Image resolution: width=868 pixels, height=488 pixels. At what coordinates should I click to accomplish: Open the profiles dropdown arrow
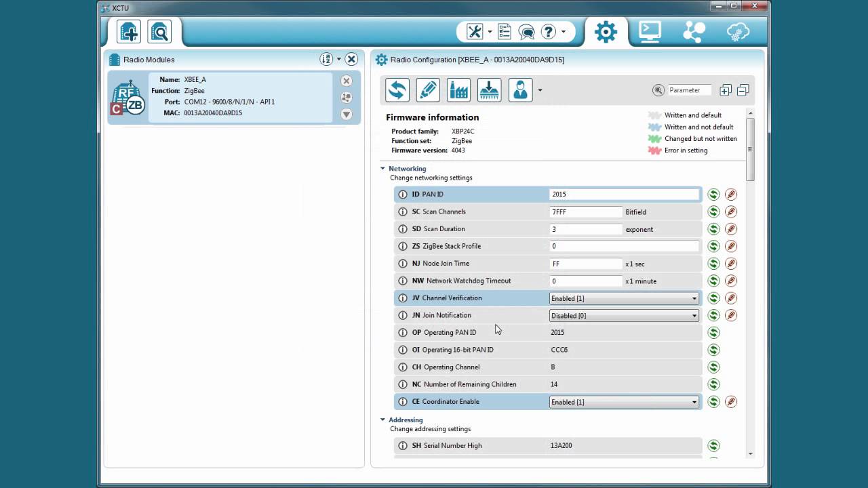(x=540, y=90)
